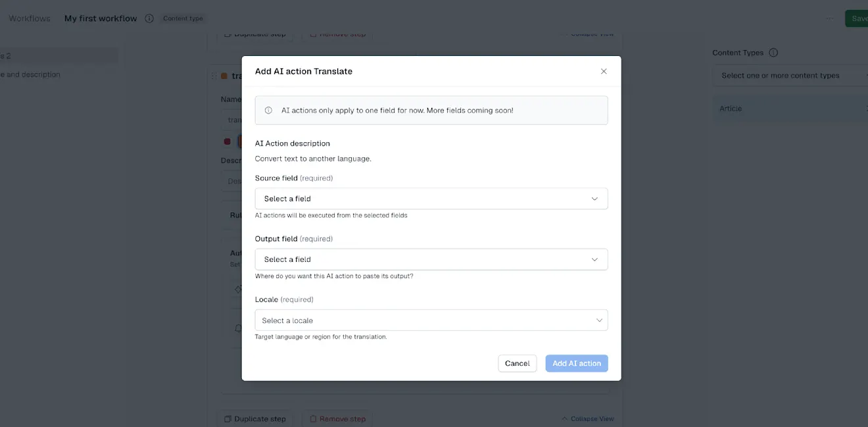Close the Add AI action Translate dialog
Screen dimensions: 868x427
[604, 71]
